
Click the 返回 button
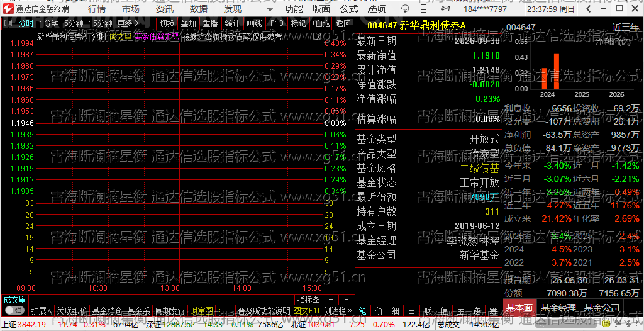click(x=343, y=23)
